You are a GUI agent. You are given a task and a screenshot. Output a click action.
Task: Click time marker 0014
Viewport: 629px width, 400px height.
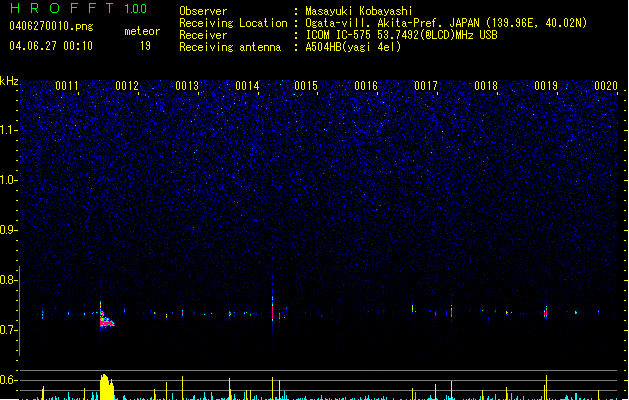coord(247,86)
